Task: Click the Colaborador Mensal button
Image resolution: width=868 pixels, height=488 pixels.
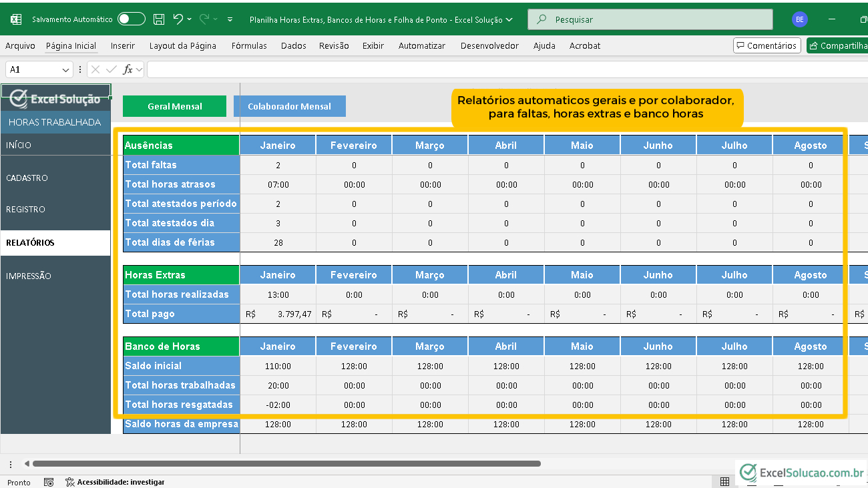Action: click(289, 106)
